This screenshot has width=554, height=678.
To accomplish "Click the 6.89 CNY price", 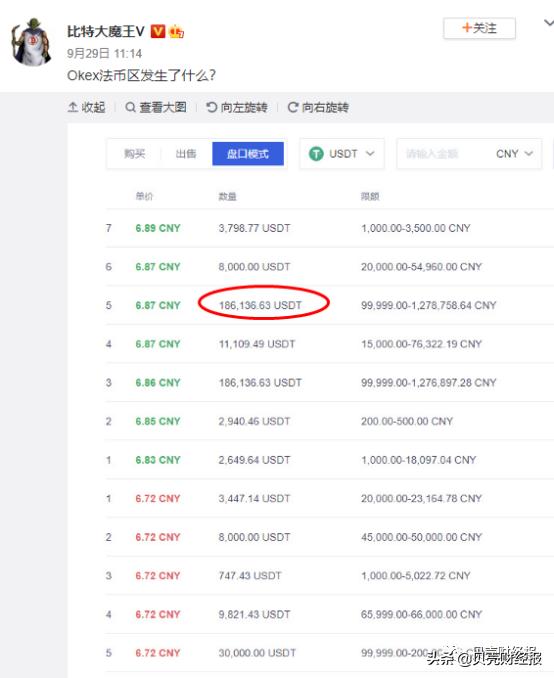I will coord(158,228).
